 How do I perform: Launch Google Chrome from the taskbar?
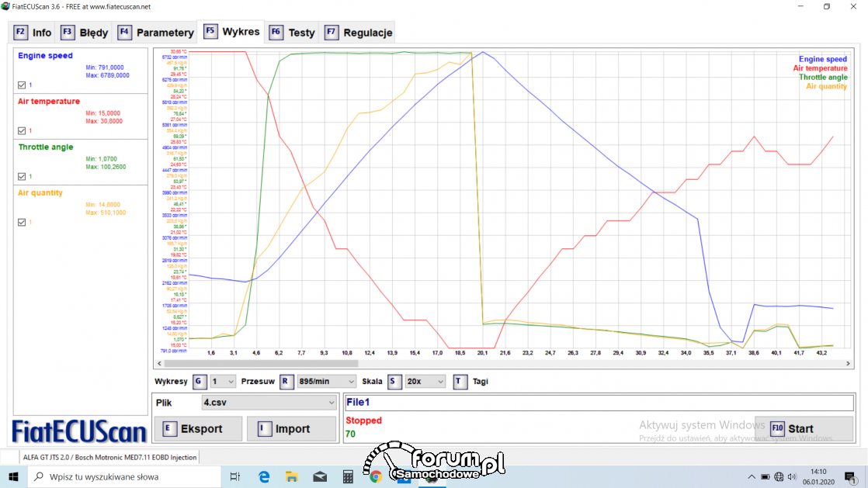click(376, 476)
